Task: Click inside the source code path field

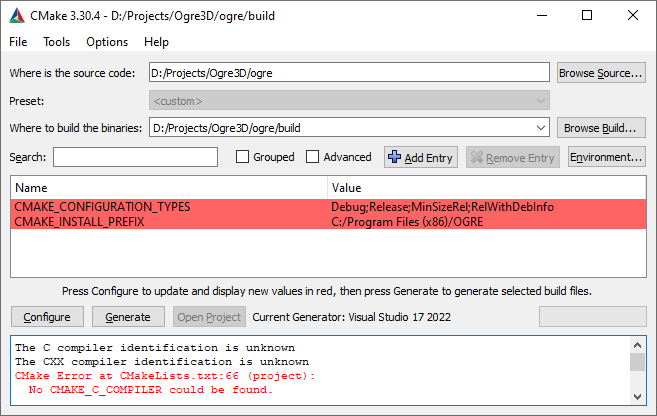Action: click(x=349, y=73)
